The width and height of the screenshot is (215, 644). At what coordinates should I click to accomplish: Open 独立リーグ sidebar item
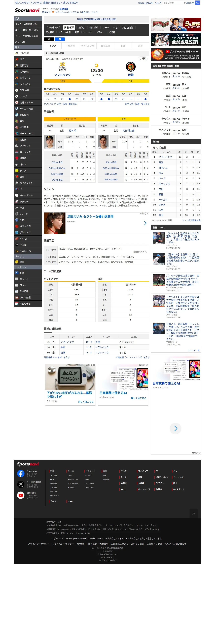pyautogui.click(x=28, y=78)
